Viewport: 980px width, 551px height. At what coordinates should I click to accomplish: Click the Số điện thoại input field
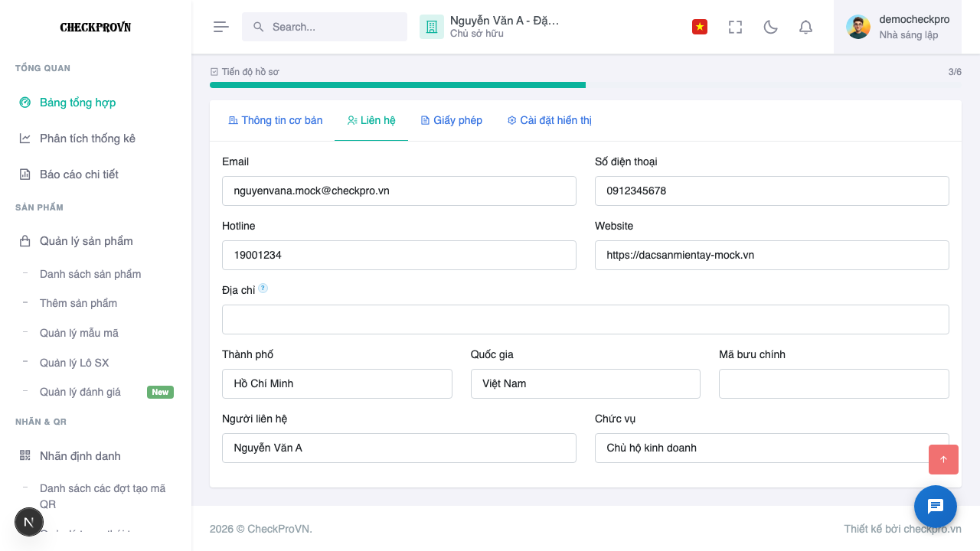pos(772,191)
